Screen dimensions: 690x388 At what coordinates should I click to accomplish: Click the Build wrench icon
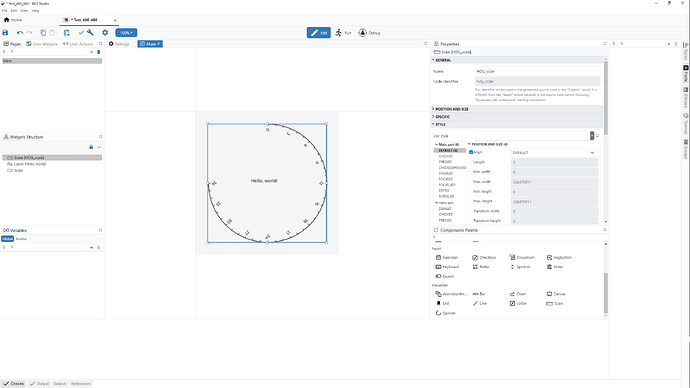pyautogui.click(x=90, y=33)
